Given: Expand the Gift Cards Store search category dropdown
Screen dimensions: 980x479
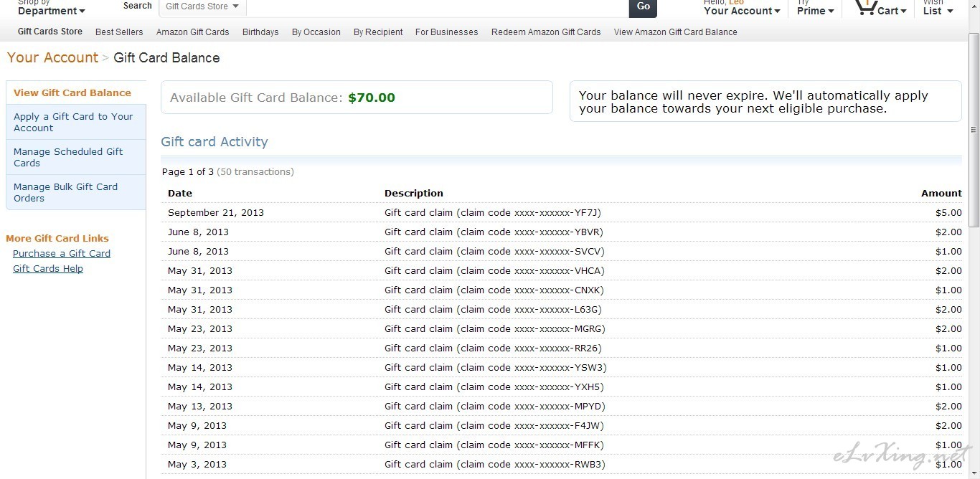Looking at the screenshot, I should (x=202, y=6).
